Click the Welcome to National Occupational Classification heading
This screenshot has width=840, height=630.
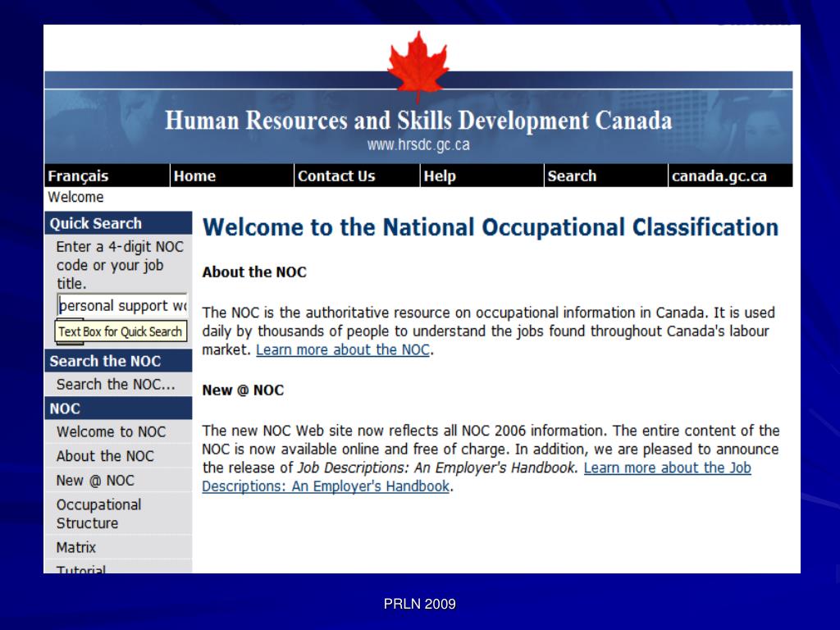(491, 228)
